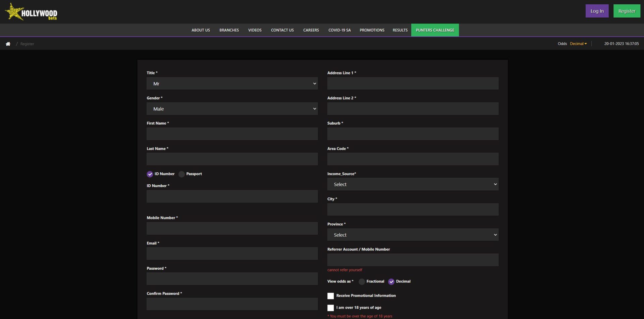644x319 pixels.
Task: Open the Odds Decimal dropdown in header
Action: 578,44
